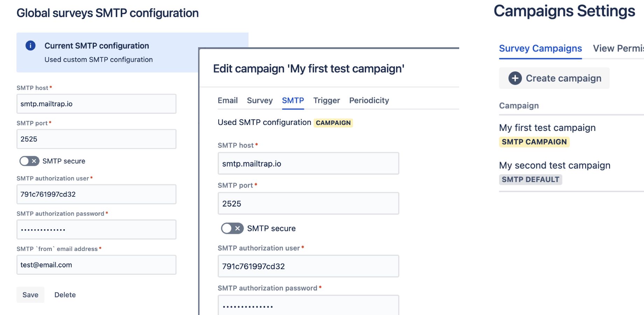Click Delete to remove SMTP configuration
This screenshot has height=315, width=644.
tap(65, 295)
